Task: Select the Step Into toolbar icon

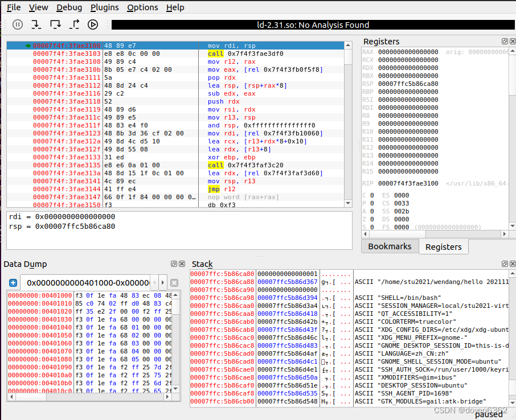Action: 35,24
